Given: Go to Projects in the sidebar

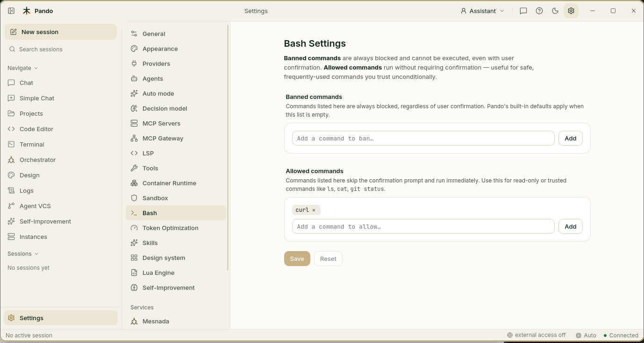Looking at the screenshot, I should (x=61, y=113).
